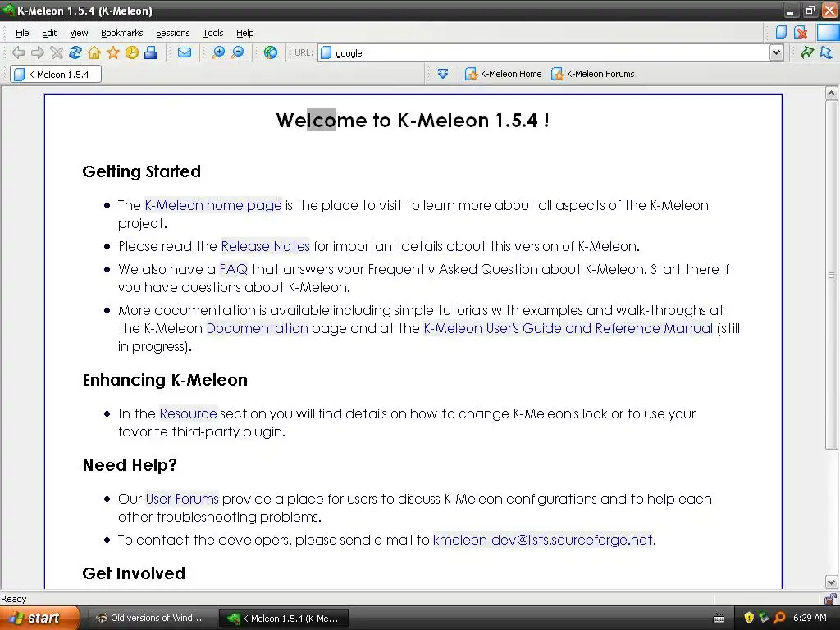840x630 pixels.
Task: Open the K-Meleon Forums bookmark
Action: (593, 74)
